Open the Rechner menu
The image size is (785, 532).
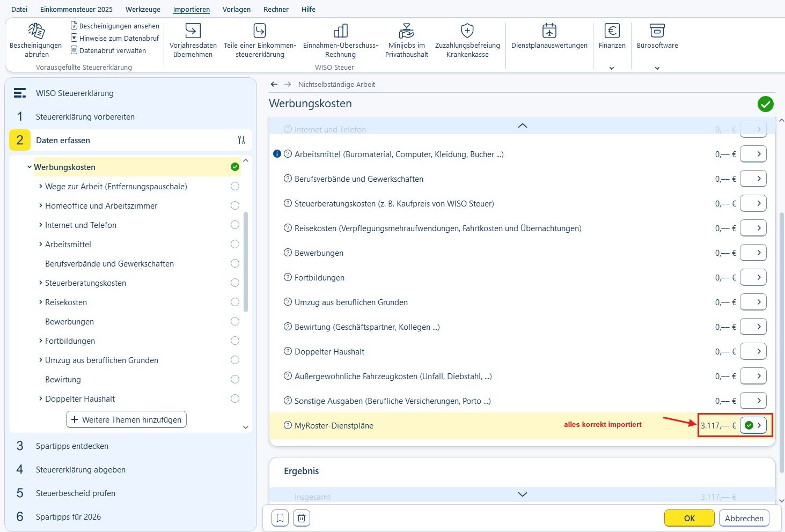tap(276, 9)
